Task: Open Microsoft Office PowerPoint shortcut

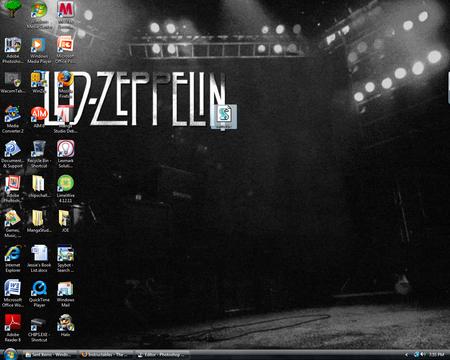Action: [x=65, y=50]
